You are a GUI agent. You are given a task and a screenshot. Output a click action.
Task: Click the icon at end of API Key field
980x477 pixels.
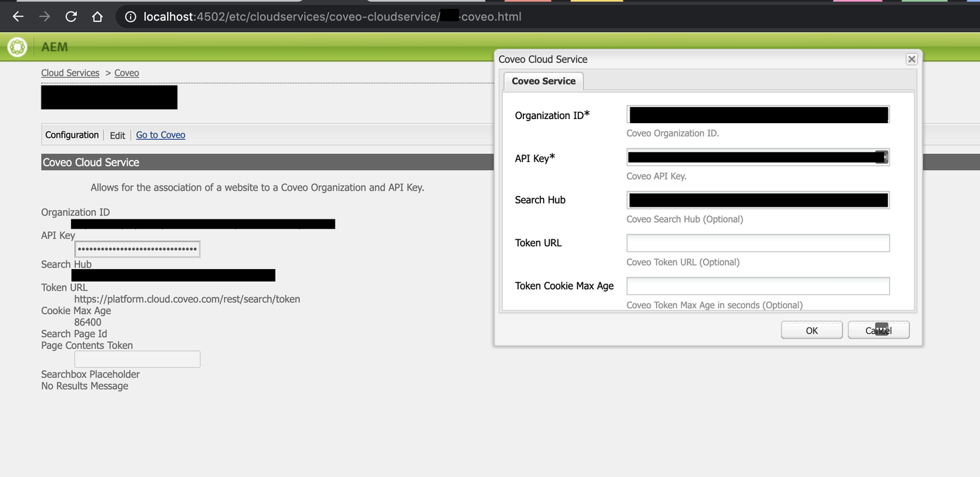click(x=884, y=157)
